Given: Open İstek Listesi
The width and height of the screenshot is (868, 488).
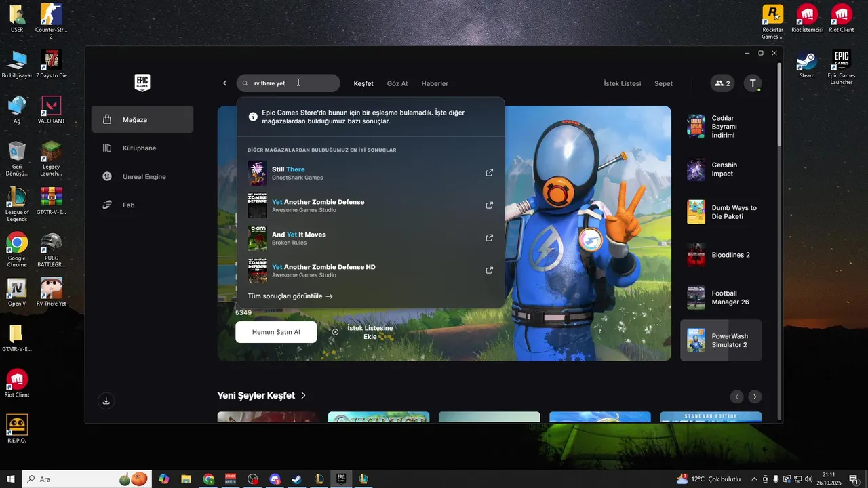Looking at the screenshot, I should 623,83.
